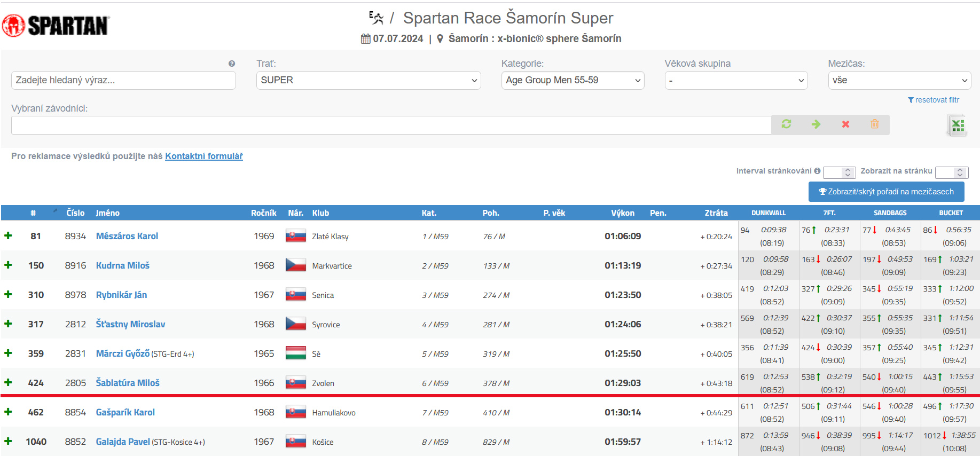
Task: Add Galajda Pavel using the green plus
Action: 8,441
